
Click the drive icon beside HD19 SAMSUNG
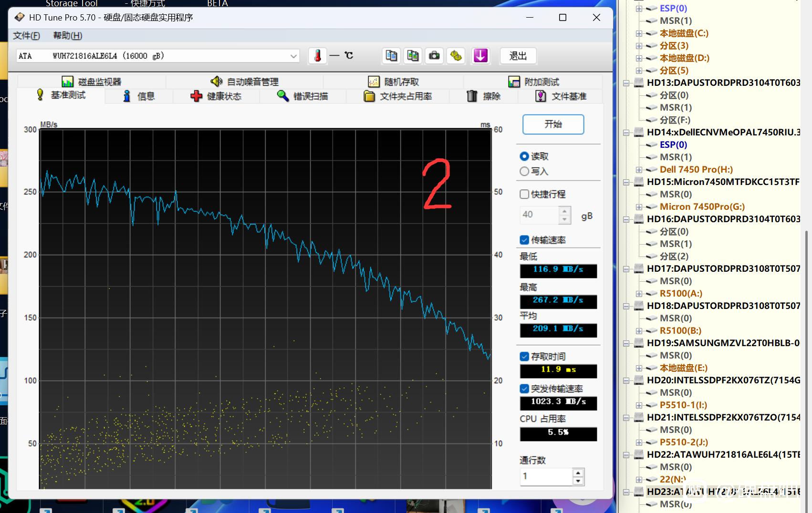pos(638,343)
